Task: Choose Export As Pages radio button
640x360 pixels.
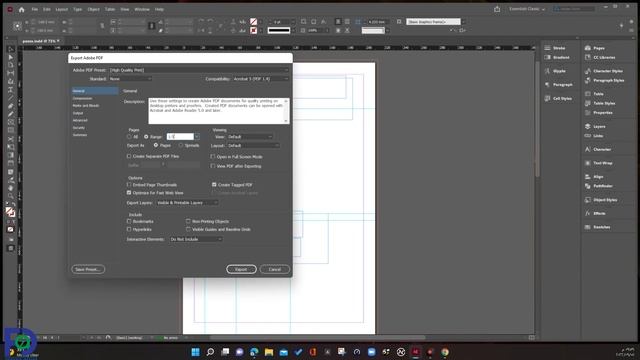Action: point(156,145)
